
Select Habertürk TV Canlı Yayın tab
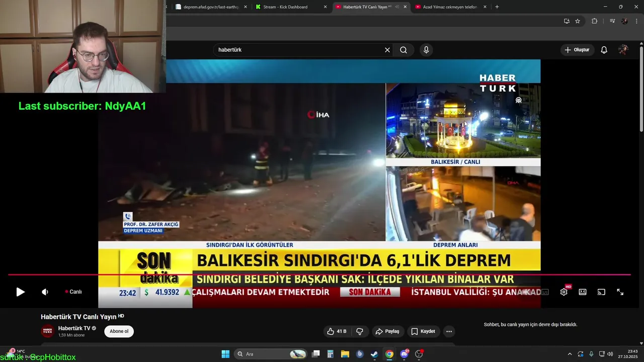(366, 7)
